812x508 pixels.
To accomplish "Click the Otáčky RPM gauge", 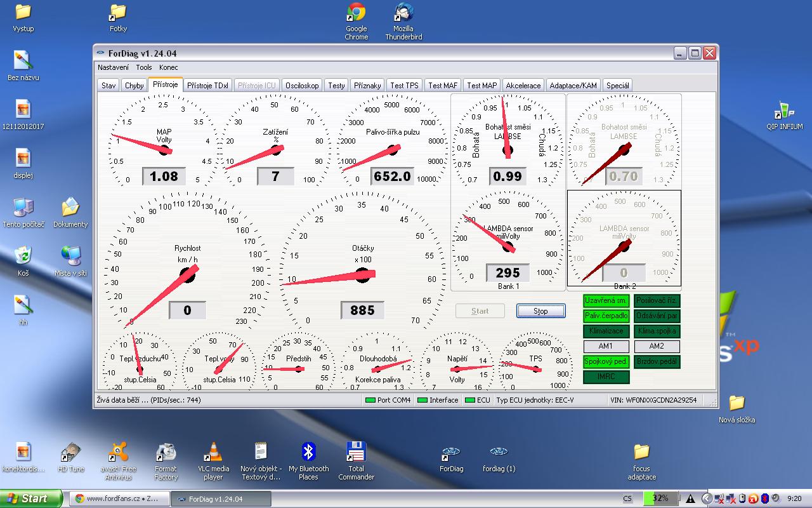I will (x=363, y=264).
